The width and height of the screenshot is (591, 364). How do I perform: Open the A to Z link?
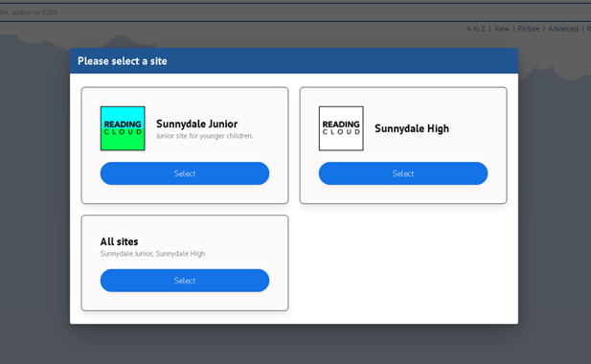tap(476, 29)
